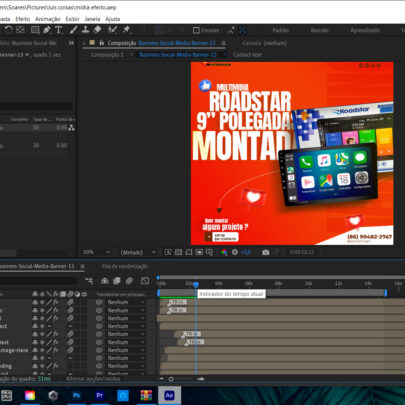Click Alternar opções/modos button
Image resolution: width=405 pixels, height=405 pixels.
[x=93, y=379]
